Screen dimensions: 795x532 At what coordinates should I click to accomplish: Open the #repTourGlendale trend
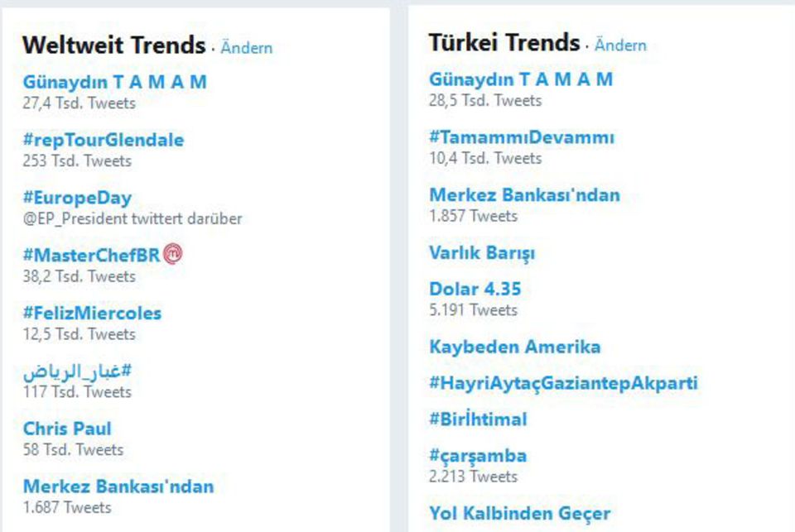pos(104,140)
